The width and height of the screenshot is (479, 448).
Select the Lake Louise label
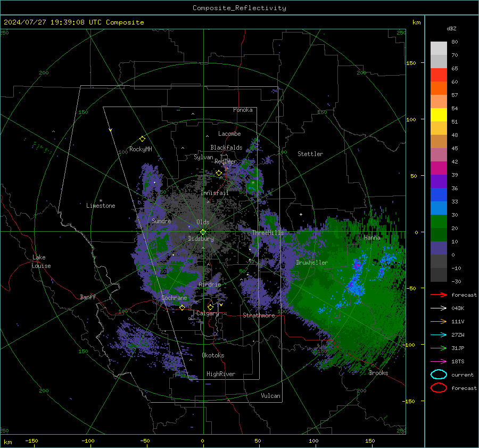[41, 262]
